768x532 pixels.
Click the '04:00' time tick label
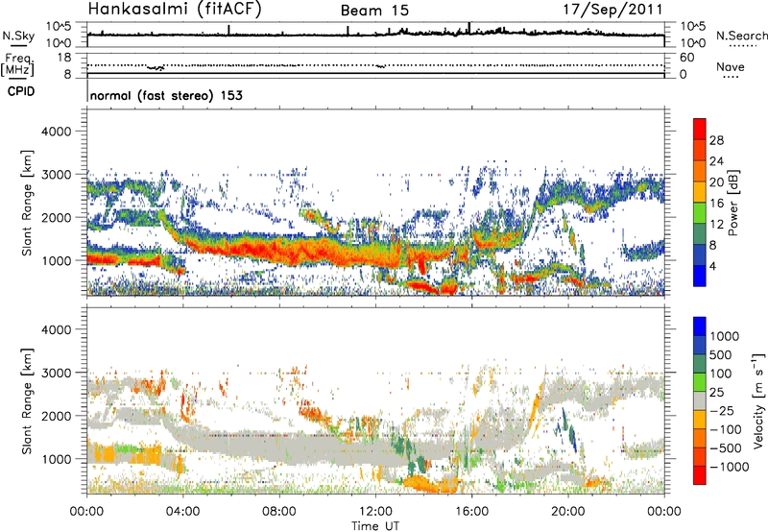pyautogui.click(x=182, y=512)
